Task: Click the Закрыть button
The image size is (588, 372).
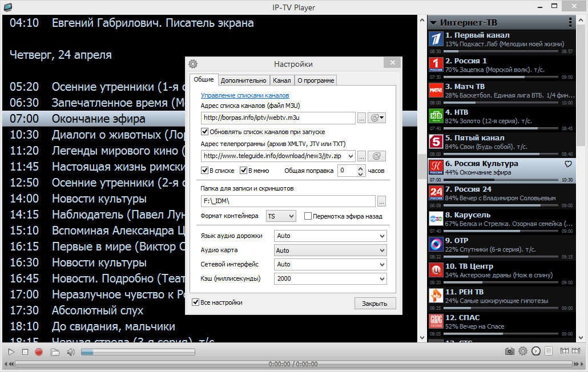Action: pos(374,304)
